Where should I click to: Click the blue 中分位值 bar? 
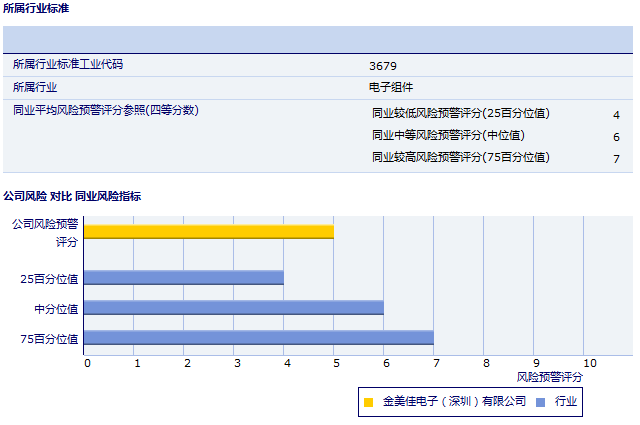233,308
